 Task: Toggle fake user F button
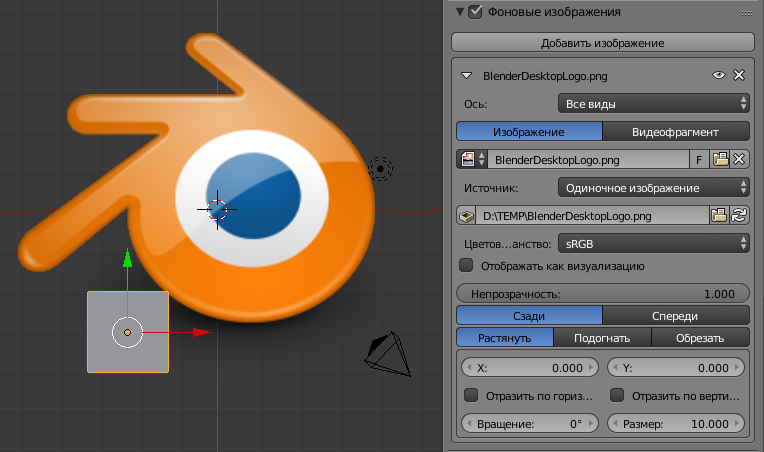[699, 159]
